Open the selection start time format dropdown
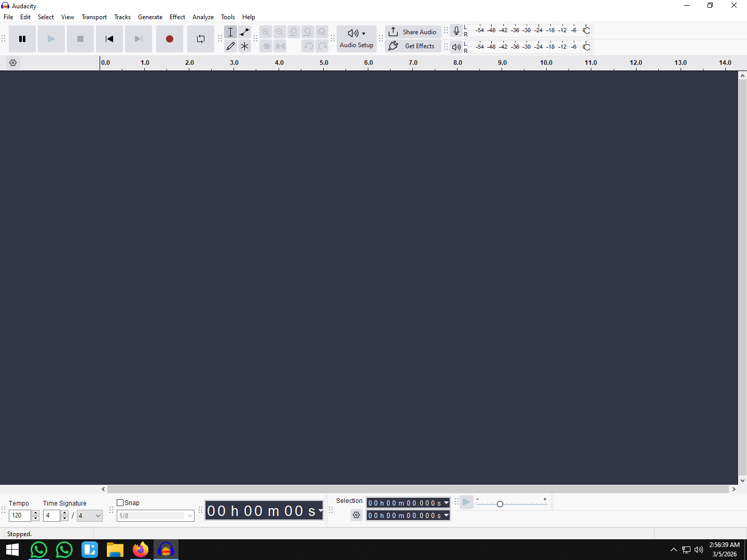The height and width of the screenshot is (560, 747). [446, 503]
